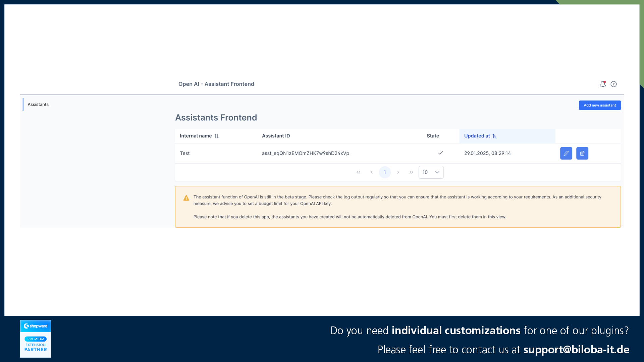Click the Open AI - Assistant Frontend title
Viewport: 644px width, 362px height.
[x=216, y=84]
